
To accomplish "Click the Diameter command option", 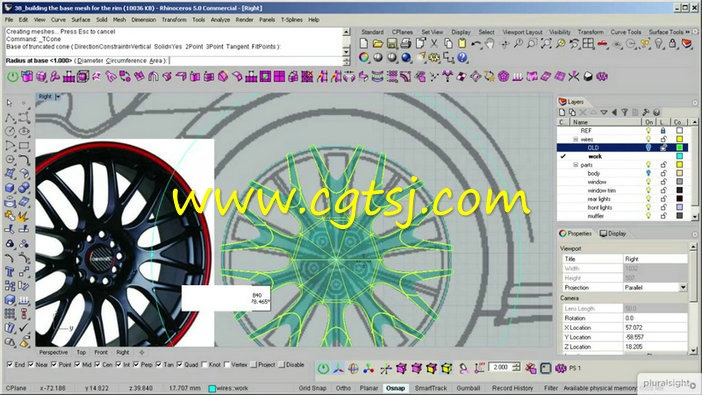I will pyautogui.click(x=90, y=60).
